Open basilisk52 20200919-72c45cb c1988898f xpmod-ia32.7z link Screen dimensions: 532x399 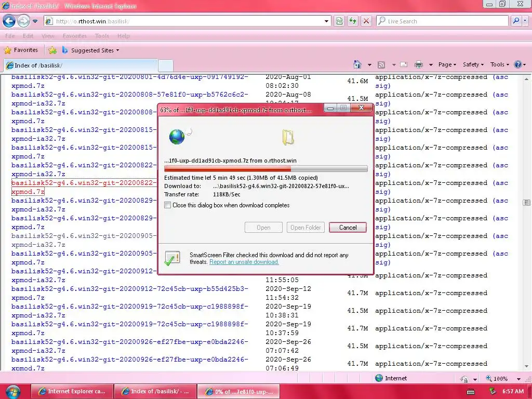click(x=129, y=311)
